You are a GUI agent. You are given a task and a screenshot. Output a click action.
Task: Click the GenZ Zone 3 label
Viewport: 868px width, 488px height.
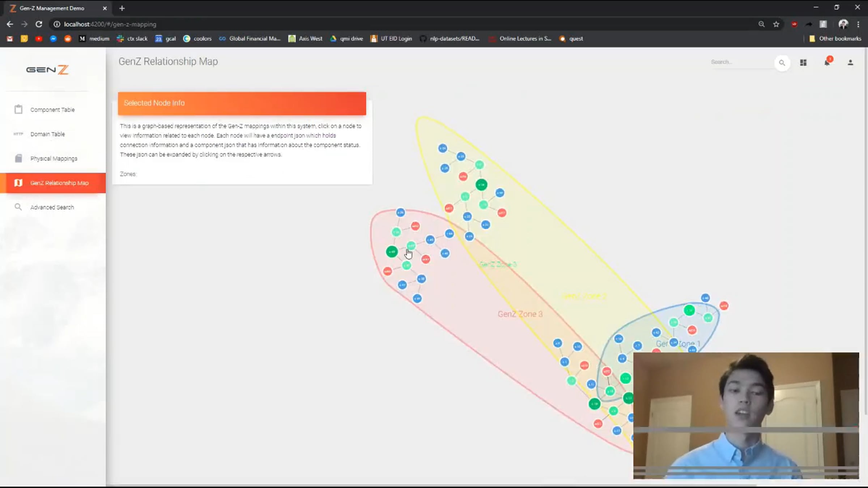[520, 314]
